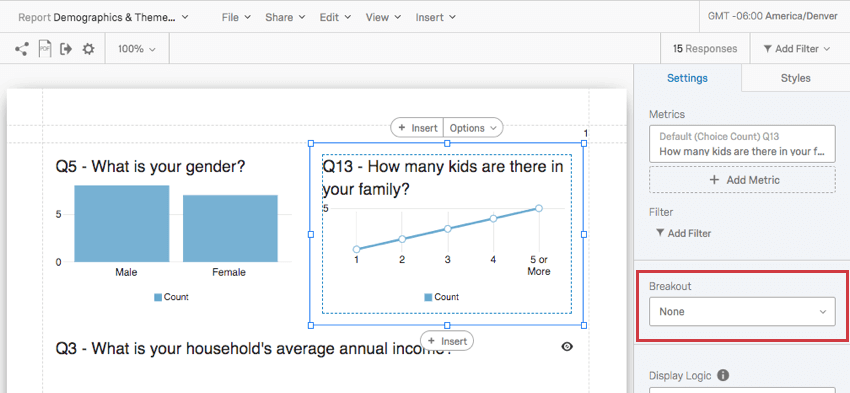Click Insert button above the Q13 chart
Image resolution: width=850 pixels, height=393 pixels.
[417, 128]
